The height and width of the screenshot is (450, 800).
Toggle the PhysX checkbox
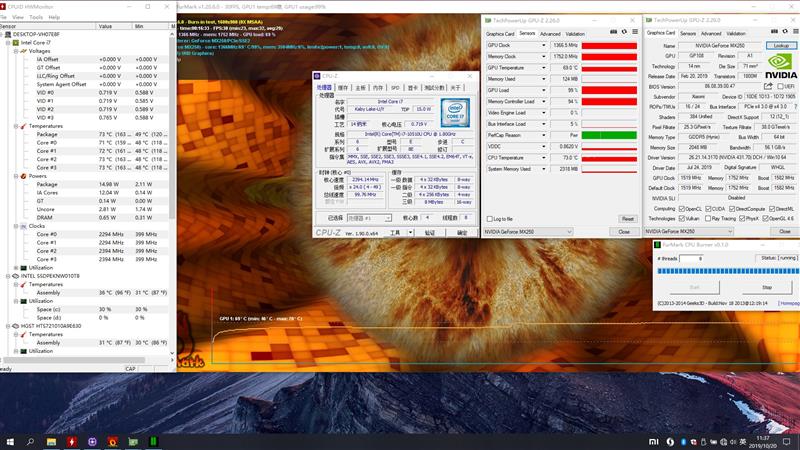[742, 218]
